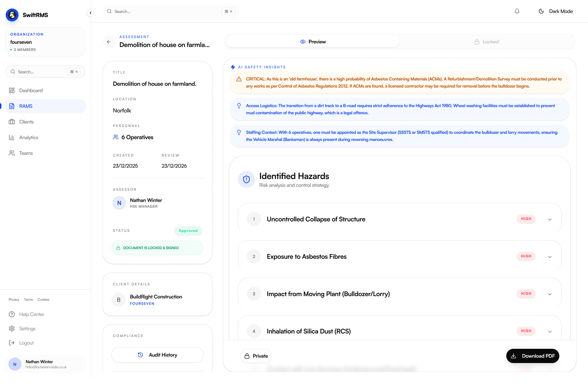Switch to the Locked tab
588x389 pixels.
[486, 42]
